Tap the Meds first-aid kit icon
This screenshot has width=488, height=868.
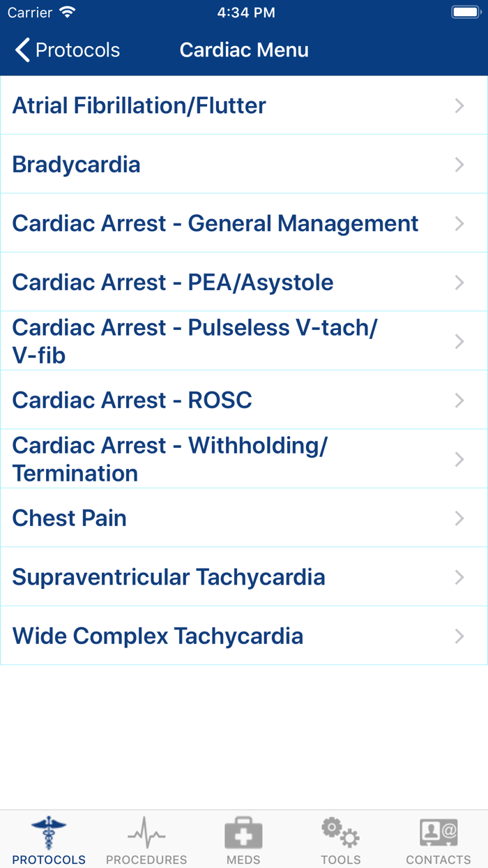pos(243,833)
